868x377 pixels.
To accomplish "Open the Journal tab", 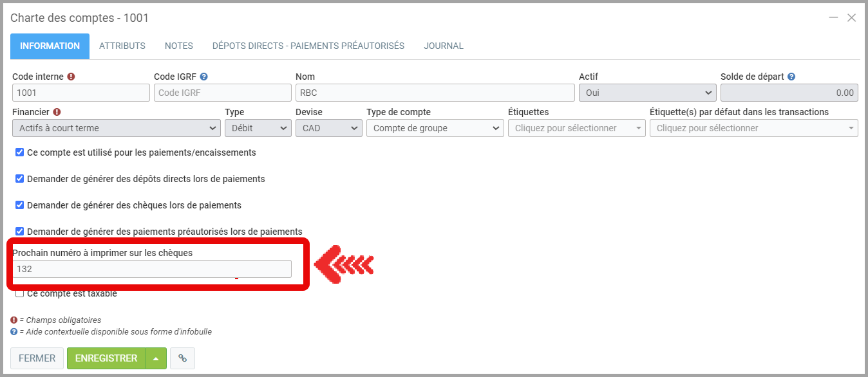I will coord(443,46).
